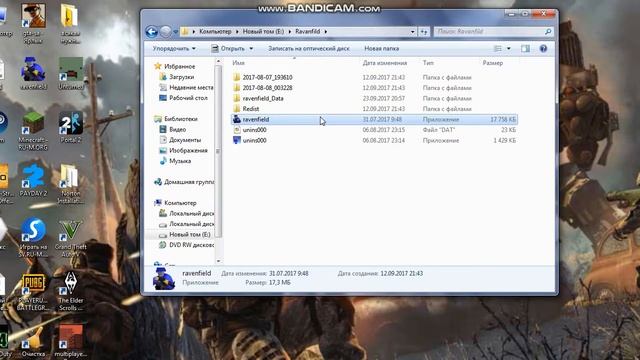Open Explorer help question mark icon

[543, 49]
